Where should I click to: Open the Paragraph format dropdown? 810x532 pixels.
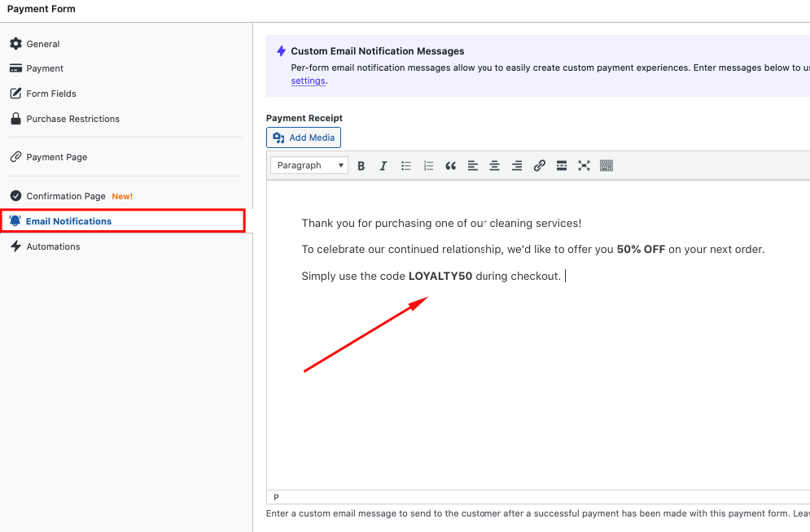coord(309,165)
